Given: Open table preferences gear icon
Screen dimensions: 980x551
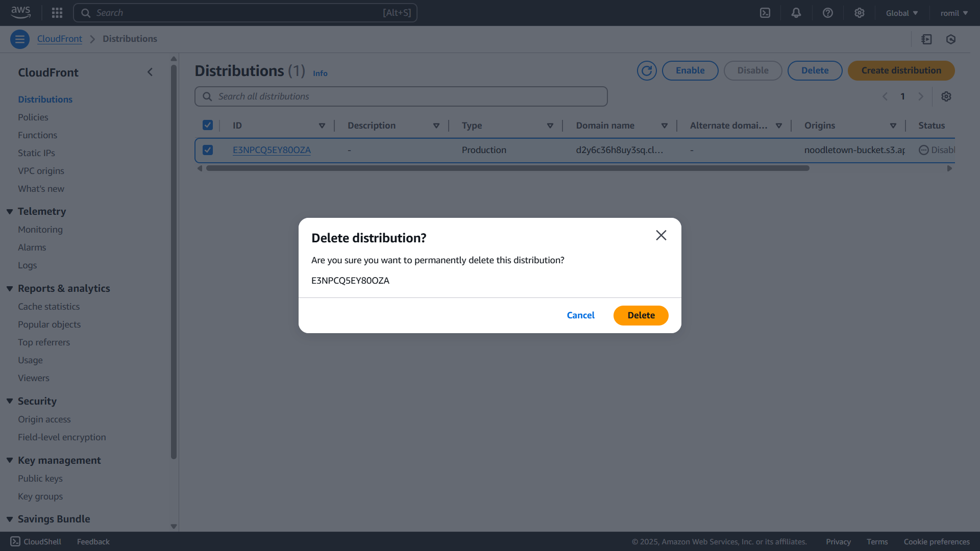Looking at the screenshot, I should pos(946,96).
